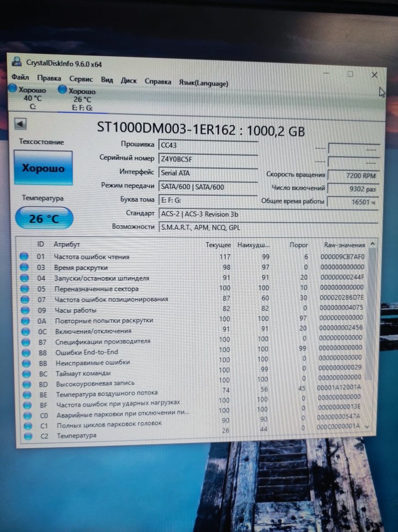The width and height of the screenshot is (398, 532).
Task: Click status dot of row BC Таймаут команды
Action: pos(27,374)
